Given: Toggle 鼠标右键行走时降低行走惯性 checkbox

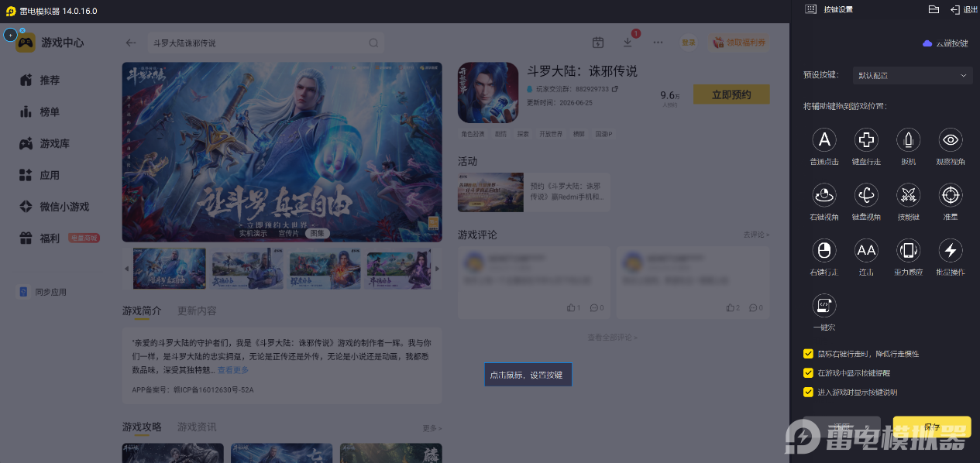Looking at the screenshot, I should 808,354.
